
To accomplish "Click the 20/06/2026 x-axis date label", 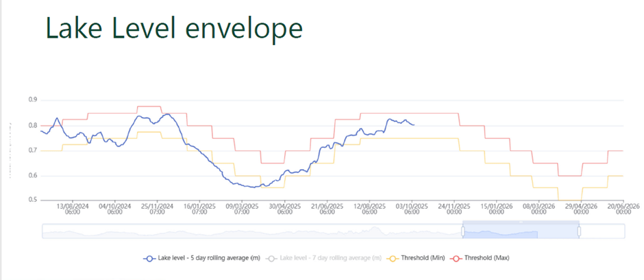I will click(623, 209).
